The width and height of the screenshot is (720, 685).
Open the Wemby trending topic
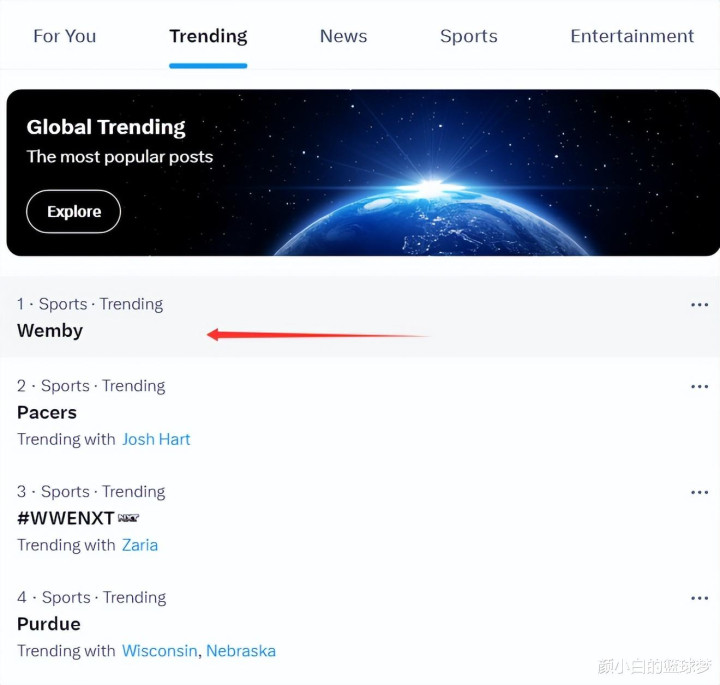tap(50, 331)
